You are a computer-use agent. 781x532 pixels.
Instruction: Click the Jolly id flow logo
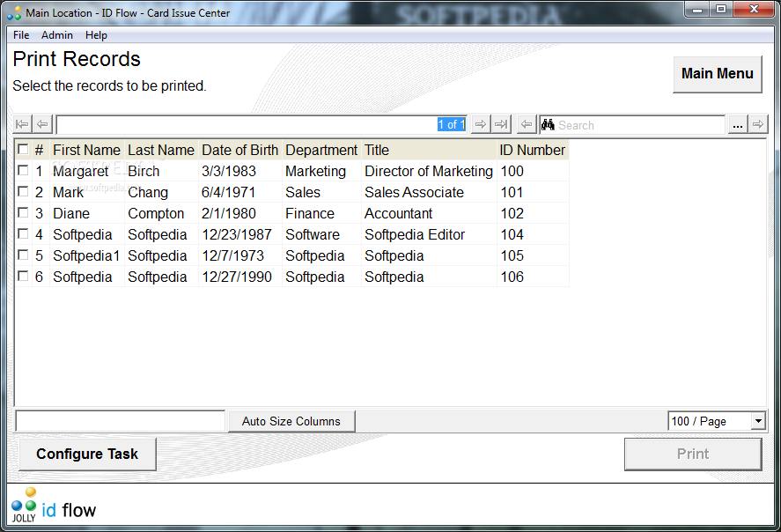point(54,506)
